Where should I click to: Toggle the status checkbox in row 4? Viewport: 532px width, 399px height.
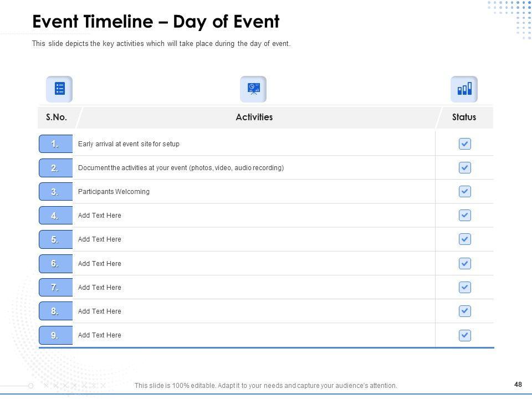click(x=465, y=216)
